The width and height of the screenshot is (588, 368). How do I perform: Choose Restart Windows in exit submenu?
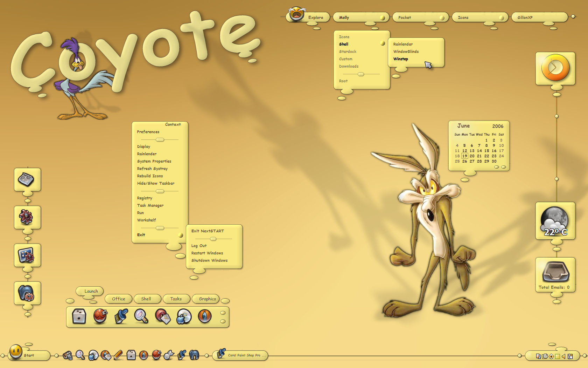tap(207, 253)
